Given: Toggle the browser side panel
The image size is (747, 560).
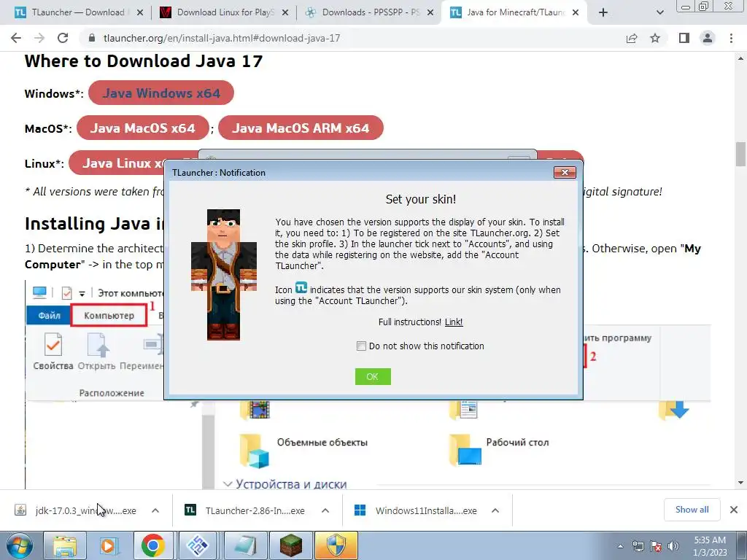Looking at the screenshot, I should tap(684, 38).
